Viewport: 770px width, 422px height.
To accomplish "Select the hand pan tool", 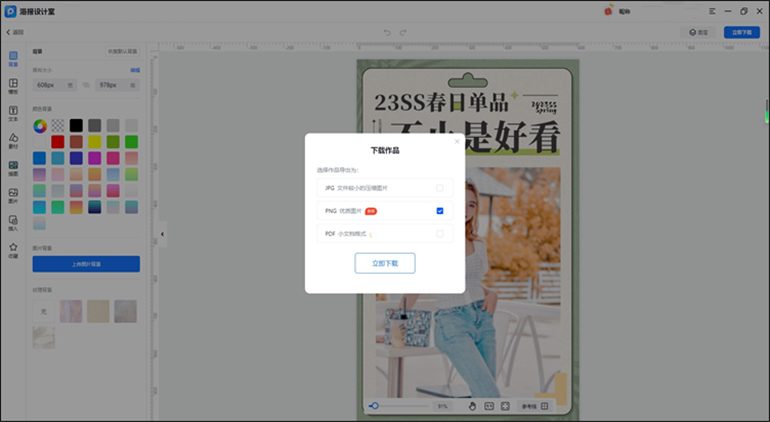I will (x=472, y=406).
